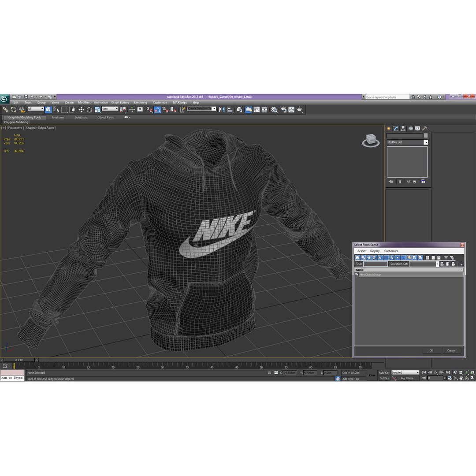Toggle the Spinner Snap button
Screen dimensions: 476x476
173,110
